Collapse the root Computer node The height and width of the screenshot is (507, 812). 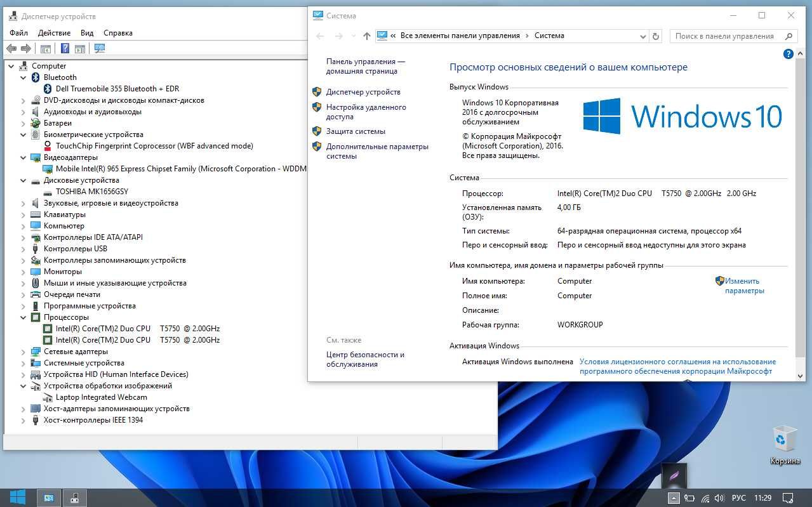pos(12,66)
